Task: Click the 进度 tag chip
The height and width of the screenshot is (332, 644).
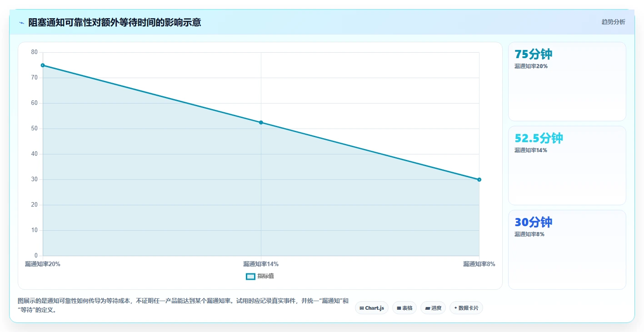Action: point(433,308)
